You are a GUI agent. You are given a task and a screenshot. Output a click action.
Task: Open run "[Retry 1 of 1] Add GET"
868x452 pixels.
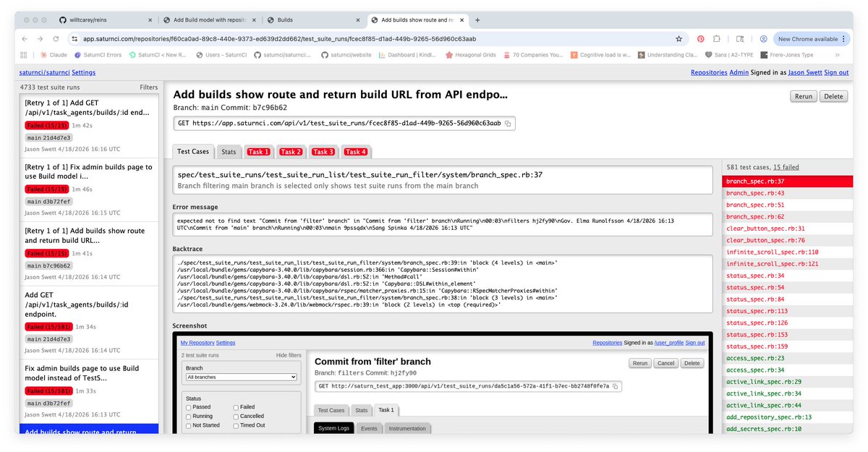[x=89, y=127]
